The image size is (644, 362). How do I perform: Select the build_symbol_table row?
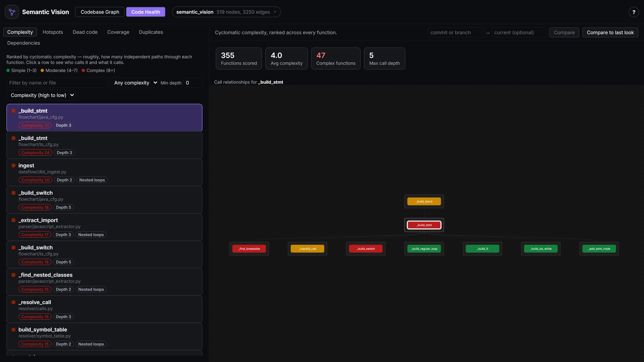pyautogui.click(x=104, y=336)
